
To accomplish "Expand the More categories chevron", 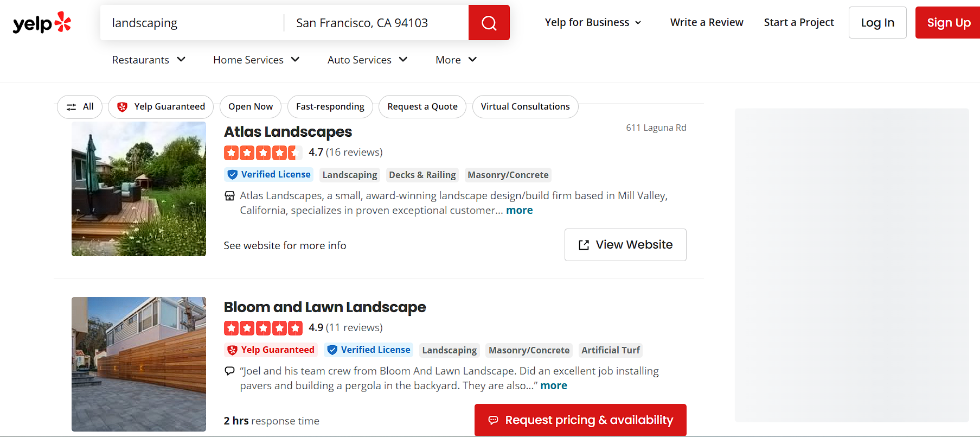I will tap(472, 59).
